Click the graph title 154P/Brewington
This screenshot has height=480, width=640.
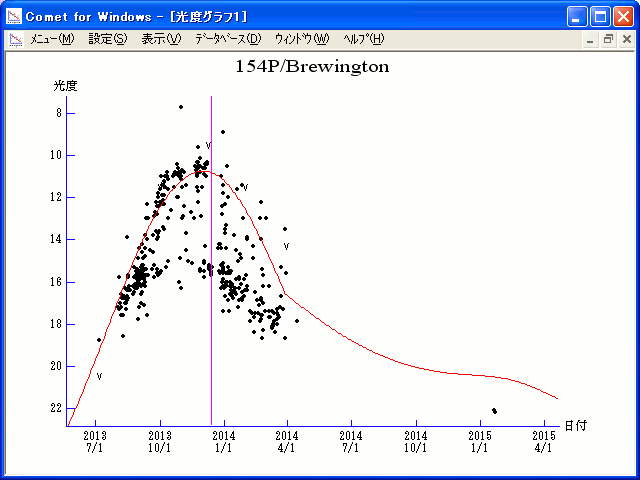pos(312,67)
